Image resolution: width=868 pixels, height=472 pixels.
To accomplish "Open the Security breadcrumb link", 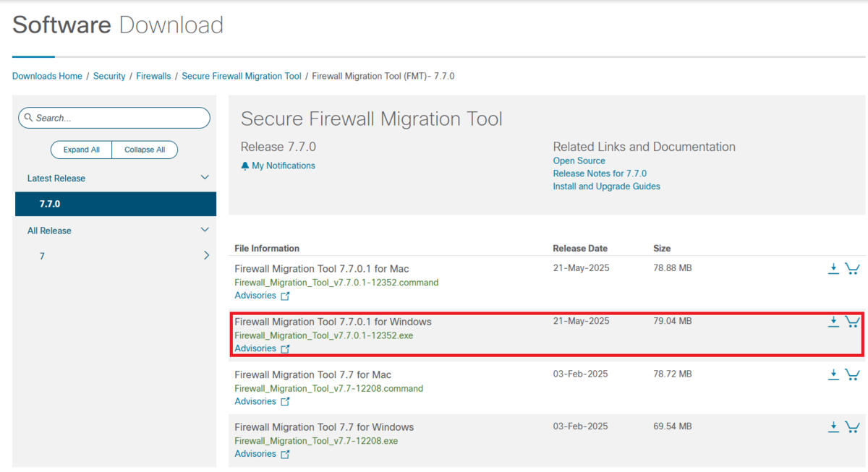I will pyautogui.click(x=109, y=76).
